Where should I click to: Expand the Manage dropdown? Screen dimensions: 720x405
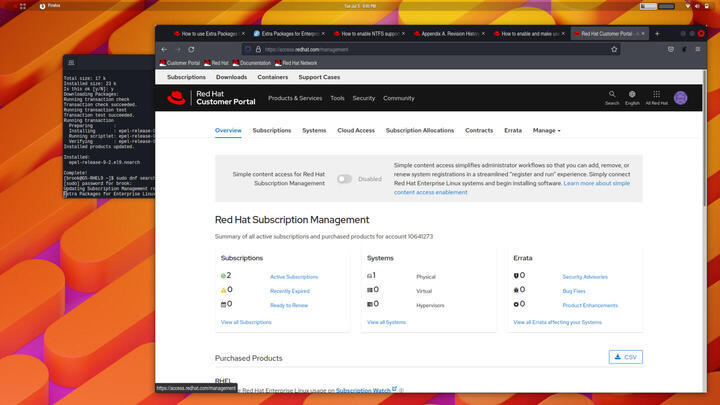tap(546, 130)
